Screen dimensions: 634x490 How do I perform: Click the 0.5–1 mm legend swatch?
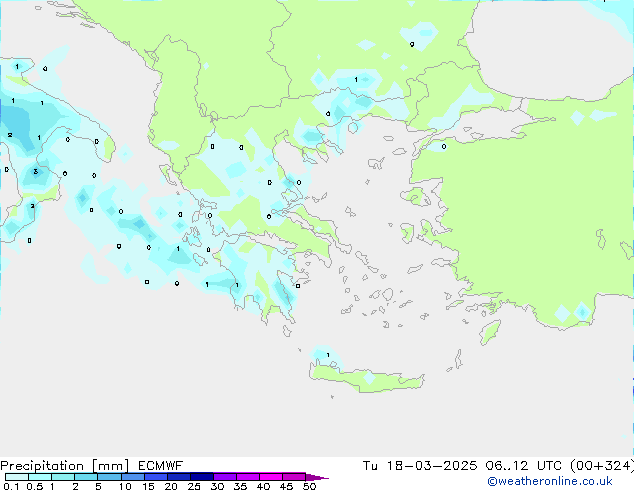tap(40, 477)
